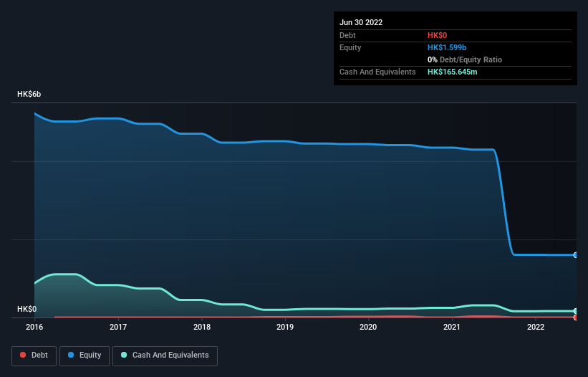
Task: Select the 2016 x-axis label
Action: click(34, 327)
